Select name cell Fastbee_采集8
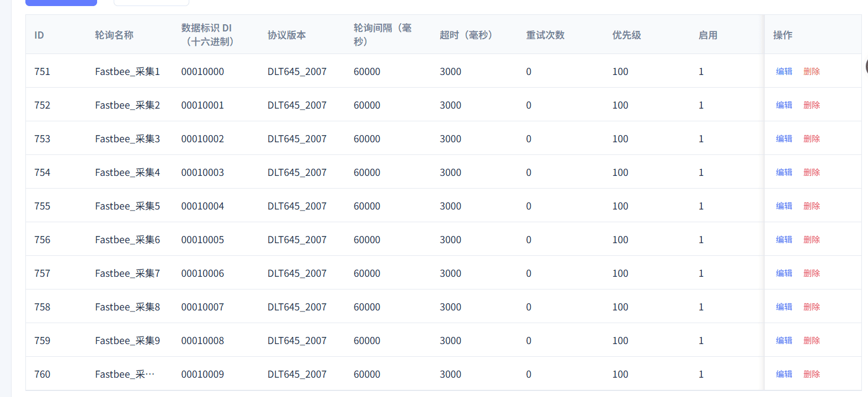The width and height of the screenshot is (868, 397). [127, 307]
